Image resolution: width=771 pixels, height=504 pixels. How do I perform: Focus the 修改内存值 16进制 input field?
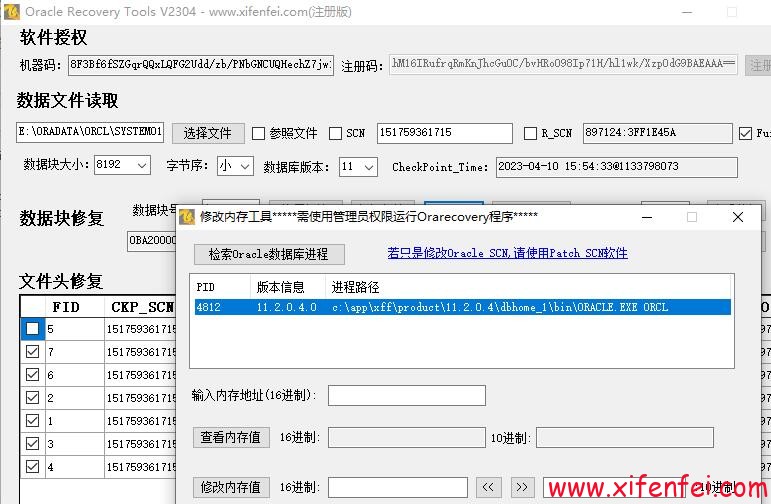pos(398,487)
